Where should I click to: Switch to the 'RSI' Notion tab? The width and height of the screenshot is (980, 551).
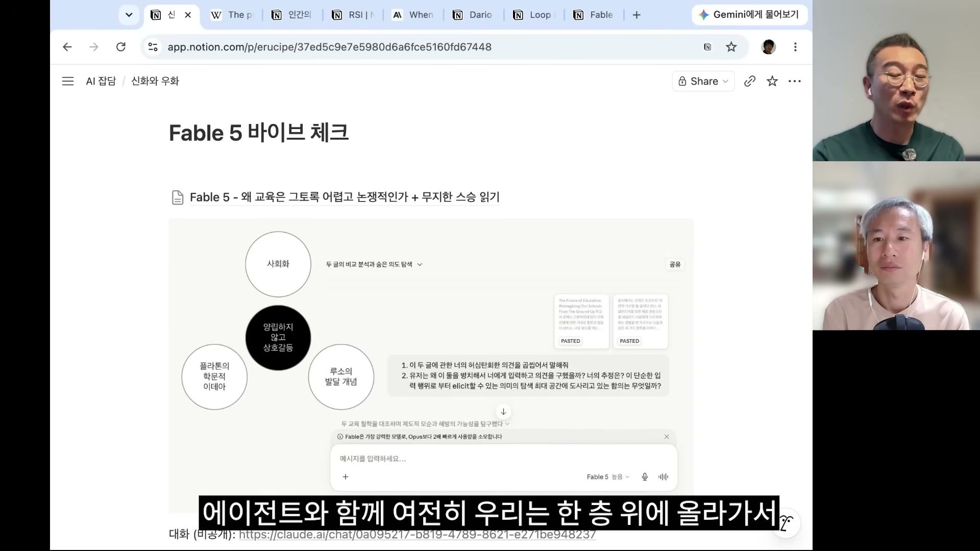[353, 15]
